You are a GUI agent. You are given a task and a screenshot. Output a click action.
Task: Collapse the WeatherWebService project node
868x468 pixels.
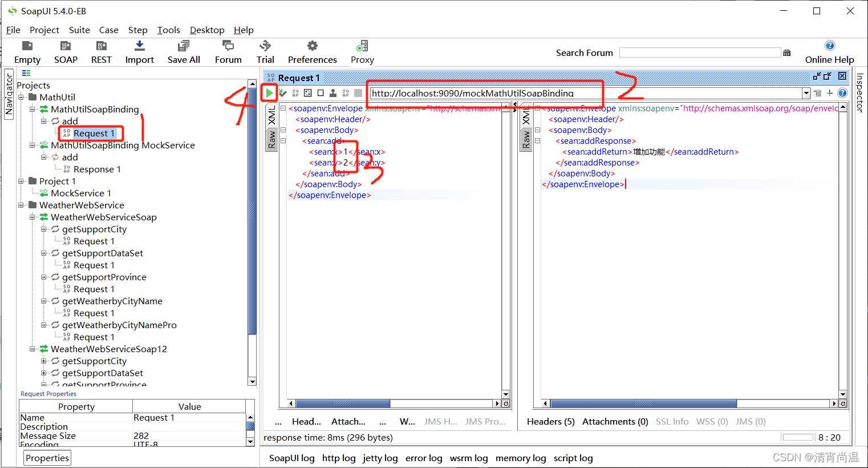(21, 205)
